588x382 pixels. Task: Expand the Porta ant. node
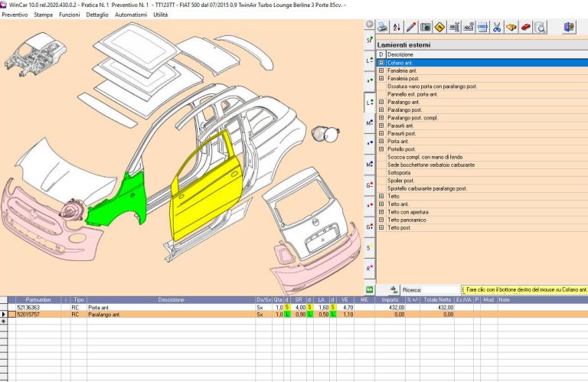coord(381,142)
